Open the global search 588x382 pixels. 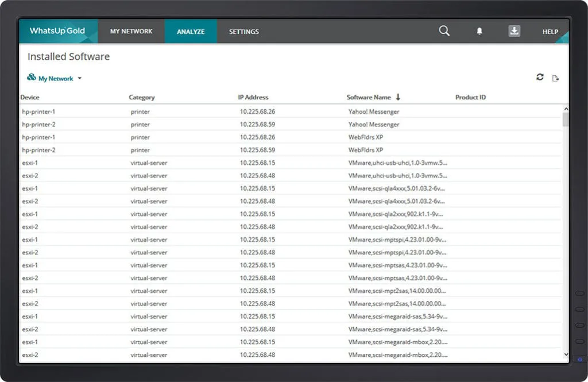[444, 32]
